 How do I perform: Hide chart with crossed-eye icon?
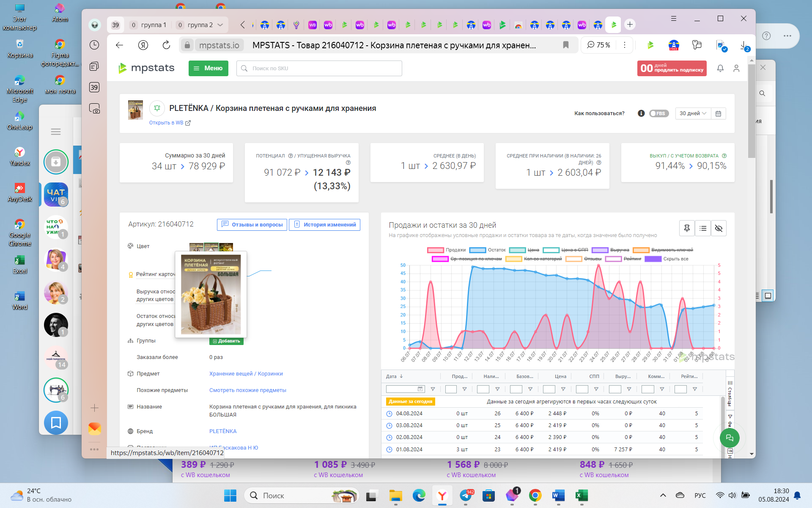[x=719, y=228]
